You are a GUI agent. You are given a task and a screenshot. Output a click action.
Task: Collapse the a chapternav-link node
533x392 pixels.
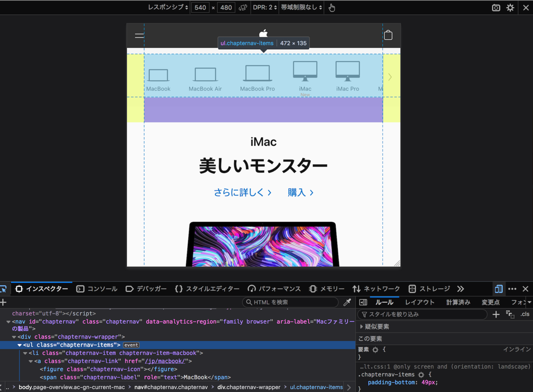click(x=31, y=361)
